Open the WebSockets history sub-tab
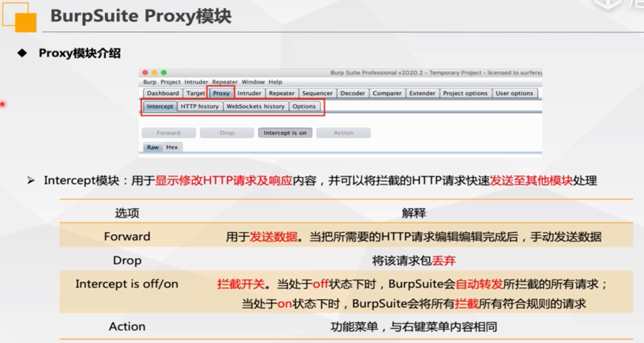 point(255,107)
